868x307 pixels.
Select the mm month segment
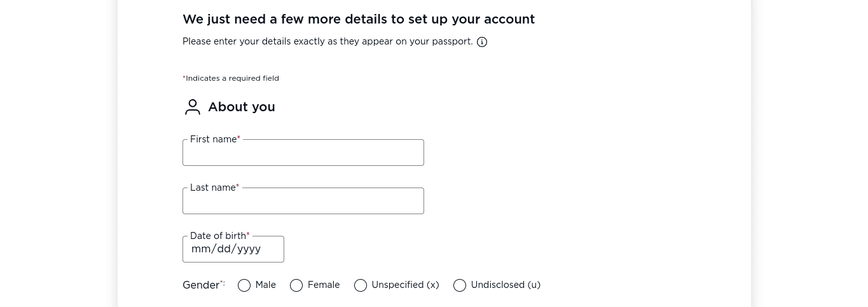[x=200, y=249]
